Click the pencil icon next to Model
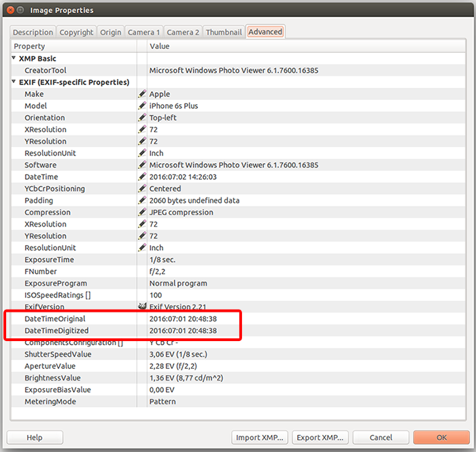Image resolution: width=476 pixels, height=452 pixels. [142, 106]
